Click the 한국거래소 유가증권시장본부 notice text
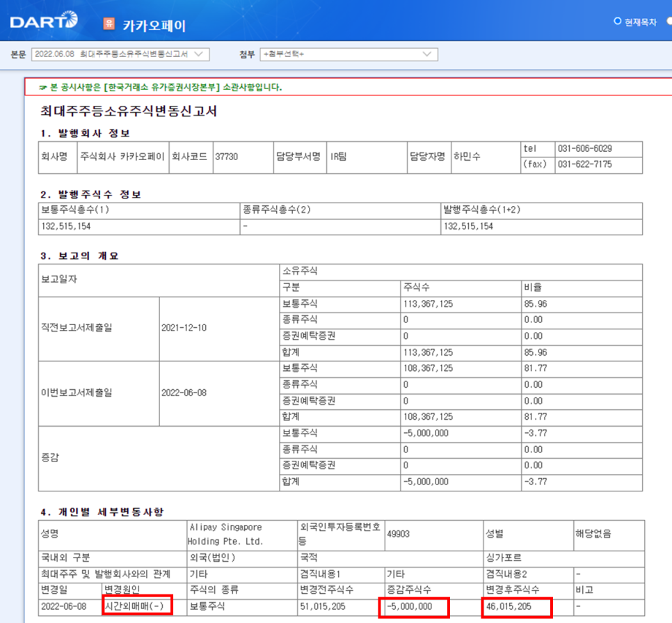The image size is (672, 623). 161,88
